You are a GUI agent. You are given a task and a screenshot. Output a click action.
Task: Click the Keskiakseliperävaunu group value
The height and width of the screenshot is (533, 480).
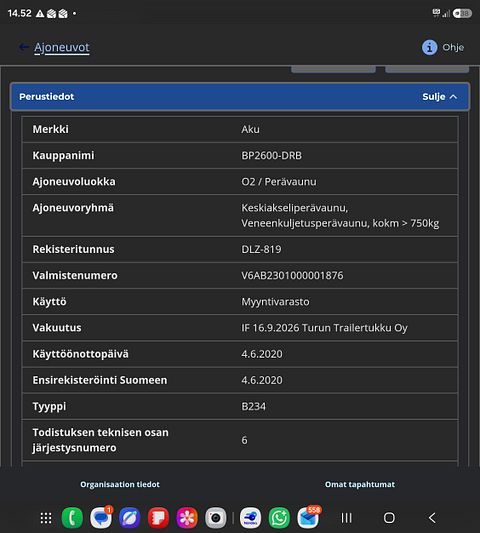click(340, 216)
